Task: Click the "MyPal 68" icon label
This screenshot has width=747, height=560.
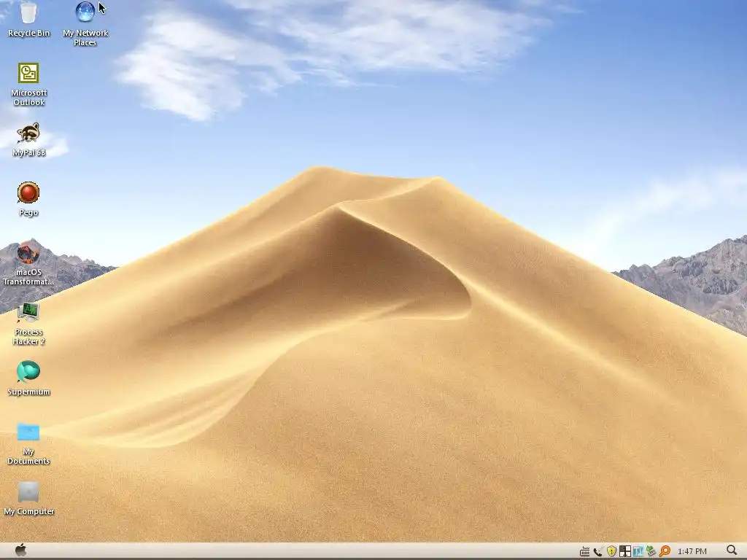Action: [29, 152]
